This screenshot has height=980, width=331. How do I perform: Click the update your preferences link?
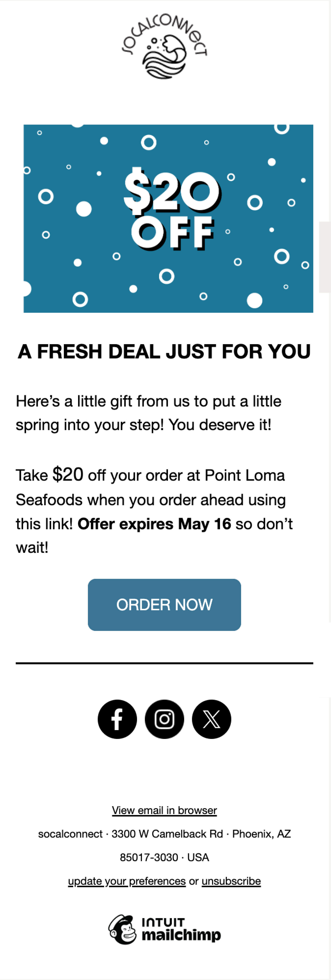point(127,881)
